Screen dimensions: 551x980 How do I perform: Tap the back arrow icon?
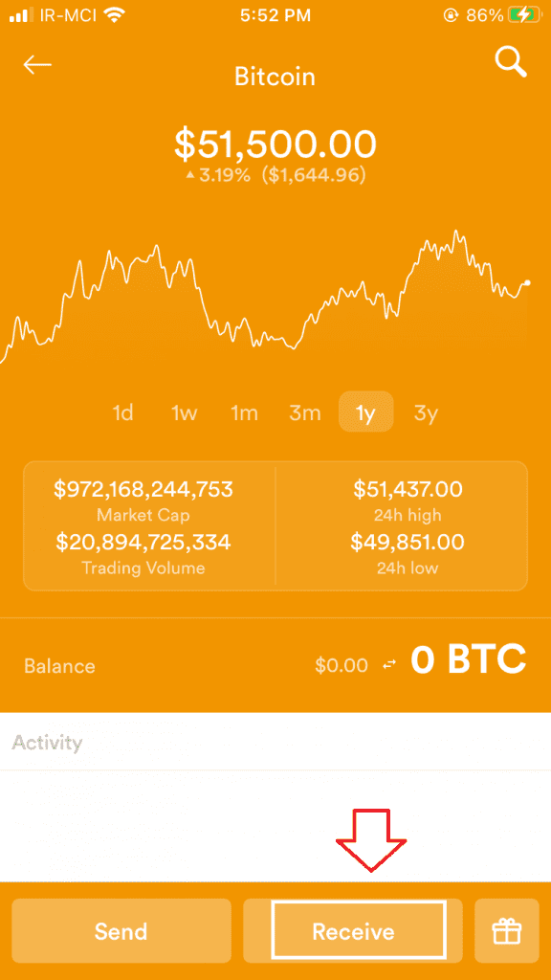(x=37, y=65)
